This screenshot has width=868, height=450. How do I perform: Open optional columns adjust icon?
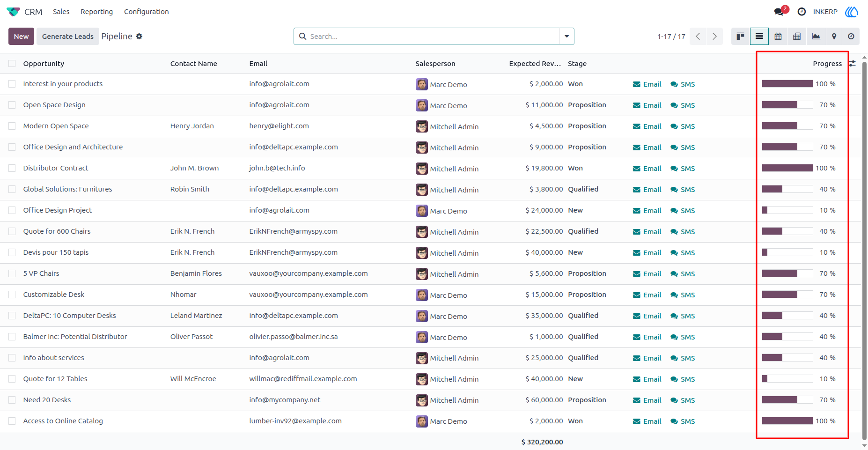tap(853, 63)
